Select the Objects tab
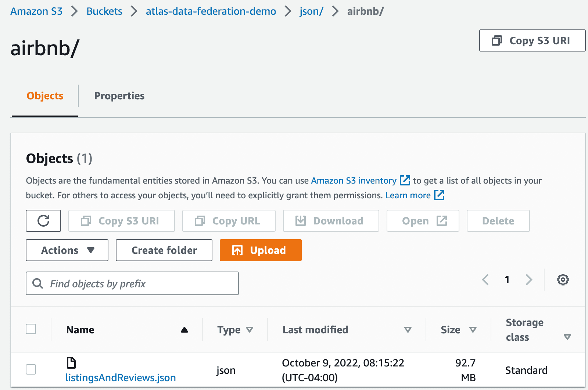This screenshot has width=588, height=390. pyautogui.click(x=45, y=96)
